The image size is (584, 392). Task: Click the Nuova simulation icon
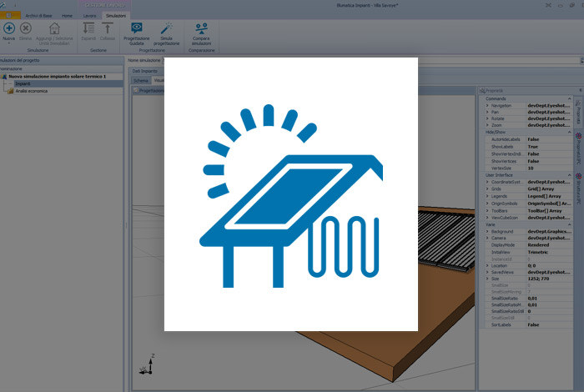(9, 28)
